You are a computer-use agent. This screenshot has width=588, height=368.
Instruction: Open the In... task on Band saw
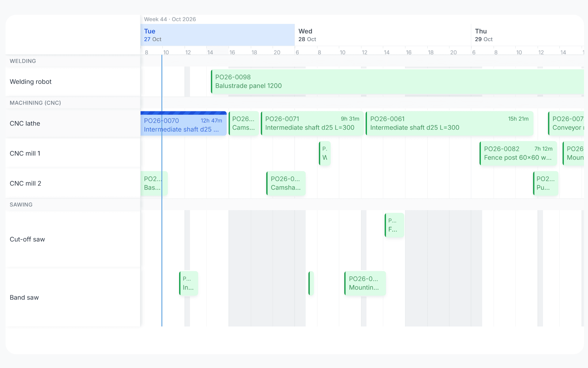point(189,283)
